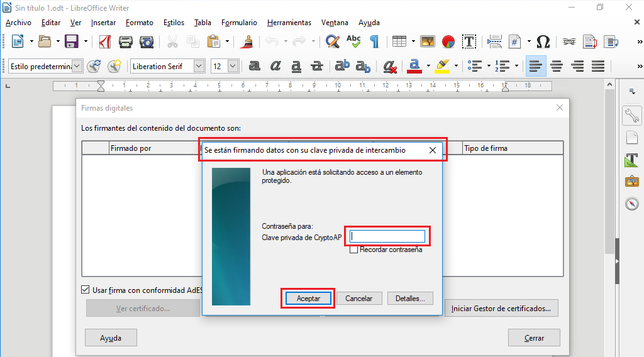Expand the Liberation Serif font name dropdown
Screen dimensions: 644x357
[x=199, y=66]
